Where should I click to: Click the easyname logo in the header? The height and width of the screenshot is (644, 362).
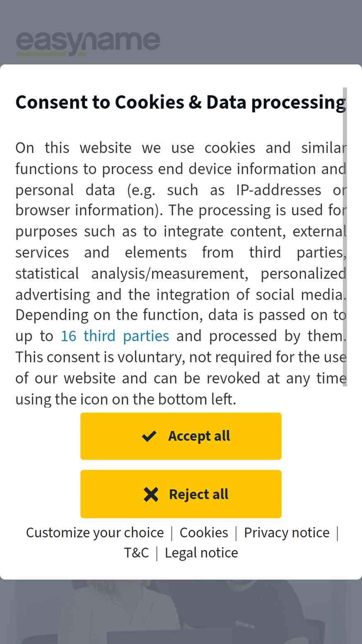(88, 43)
